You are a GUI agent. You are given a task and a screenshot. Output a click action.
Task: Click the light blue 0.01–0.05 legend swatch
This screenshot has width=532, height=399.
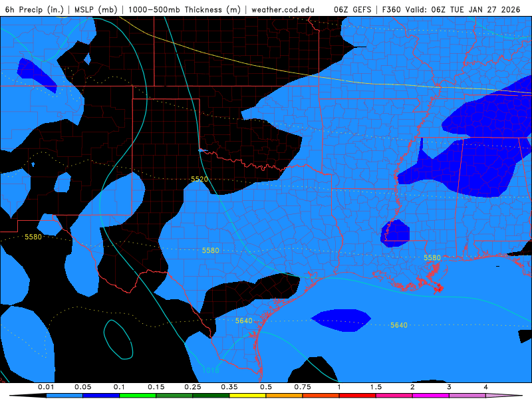click(x=65, y=396)
